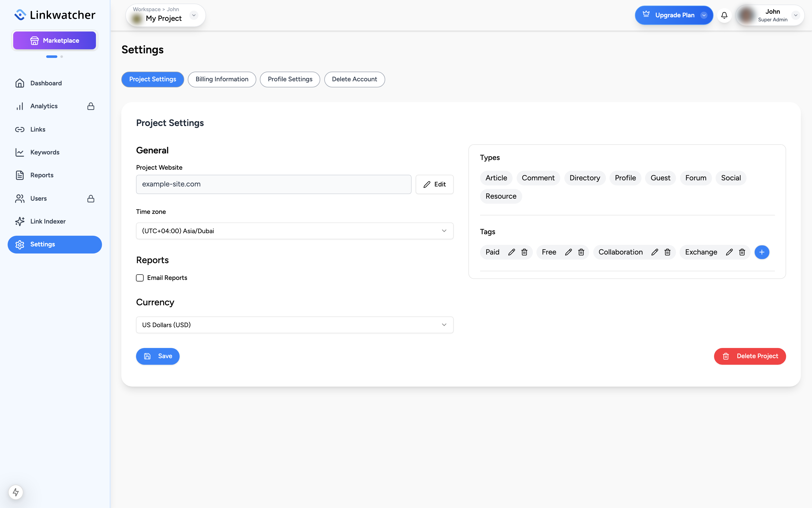Click John's avatar picture

746,15
